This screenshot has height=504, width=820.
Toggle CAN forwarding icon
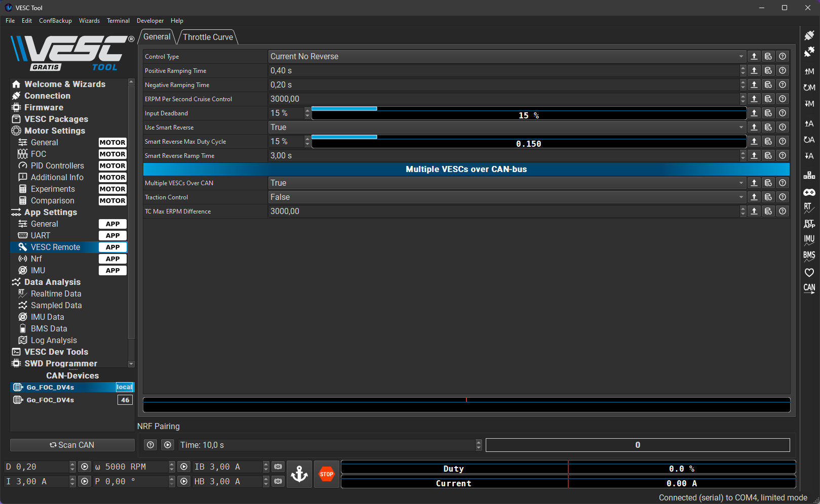pos(809,288)
